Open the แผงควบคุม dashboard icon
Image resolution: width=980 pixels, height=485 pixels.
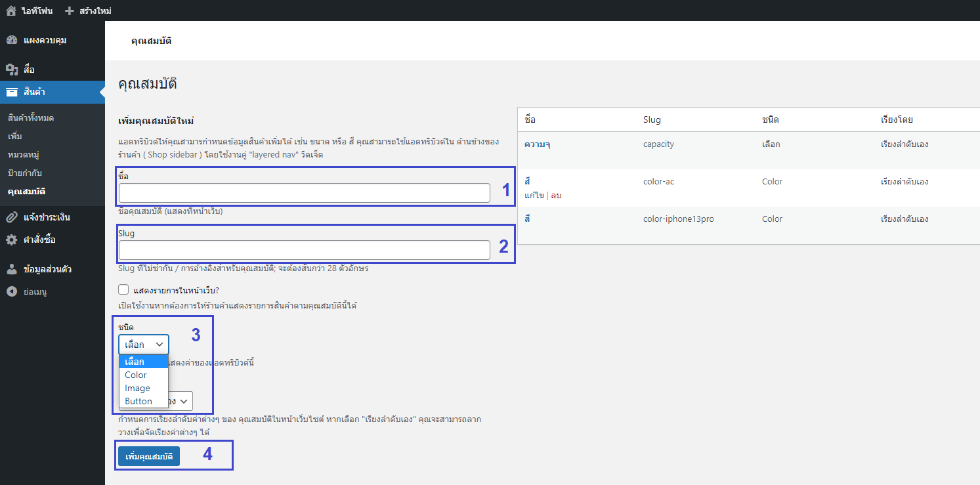click(x=12, y=40)
